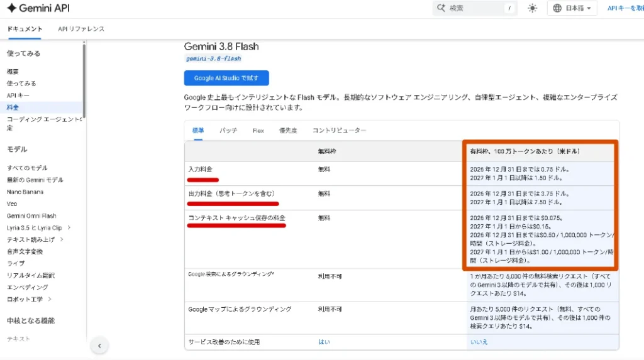Click the 有料枠、100 万トークンあたり header
644x360 pixels.
[525, 151]
